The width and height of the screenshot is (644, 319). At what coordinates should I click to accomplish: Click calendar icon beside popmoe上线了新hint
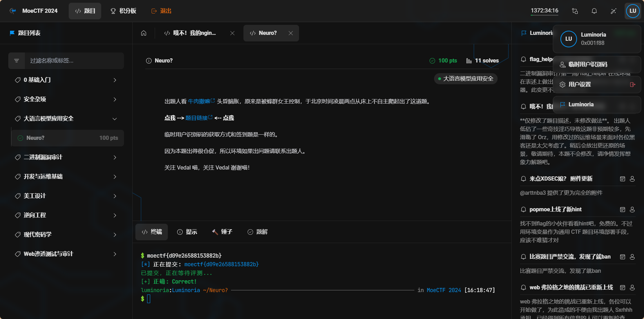coord(622,210)
